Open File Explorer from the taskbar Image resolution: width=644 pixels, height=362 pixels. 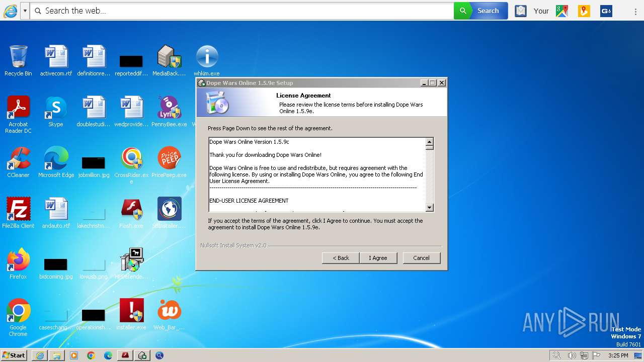click(57, 355)
